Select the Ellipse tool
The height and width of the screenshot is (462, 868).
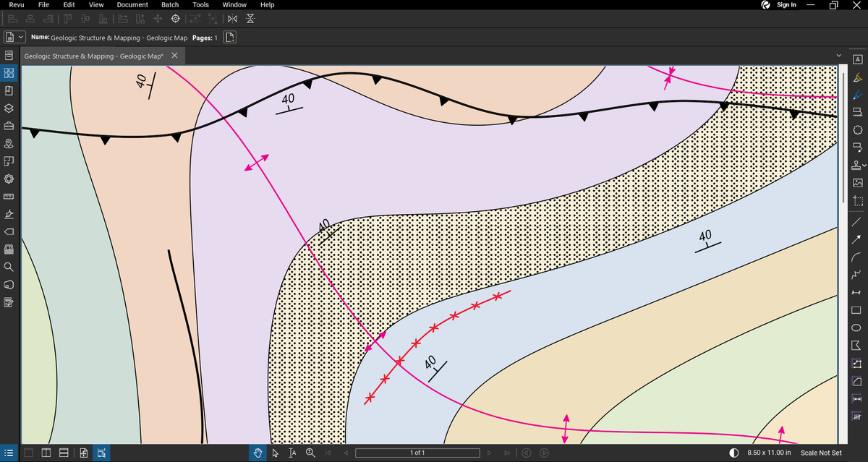point(857,328)
